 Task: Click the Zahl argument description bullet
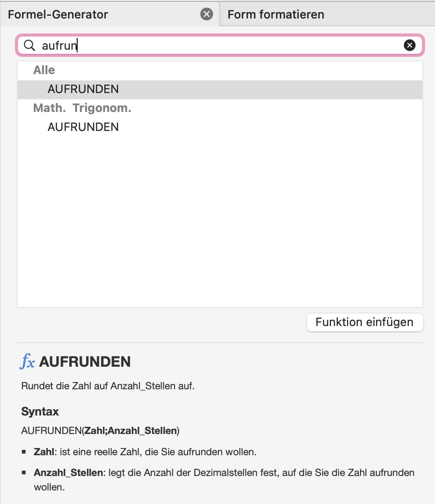(145, 452)
